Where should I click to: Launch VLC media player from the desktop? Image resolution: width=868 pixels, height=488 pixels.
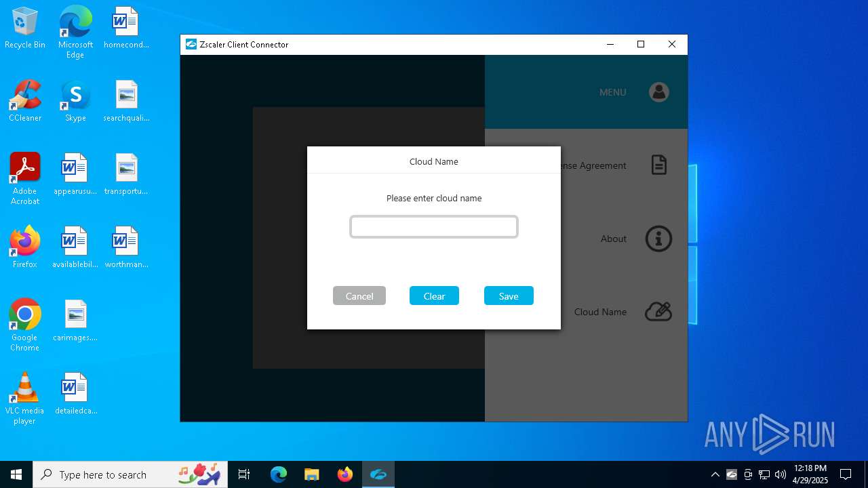pyautogui.click(x=25, y=399)
